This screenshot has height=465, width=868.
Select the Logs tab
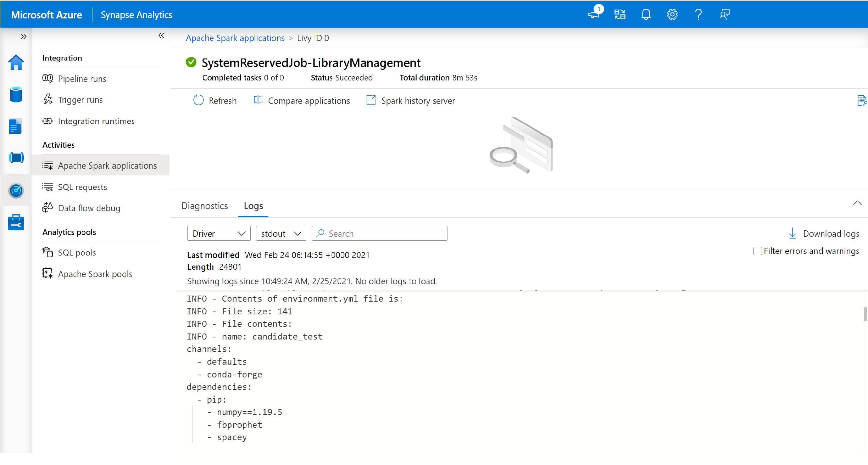(253, 206)
